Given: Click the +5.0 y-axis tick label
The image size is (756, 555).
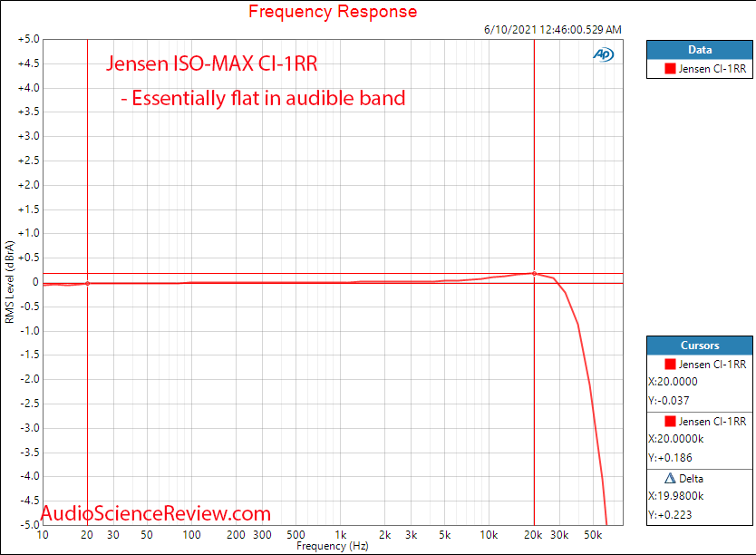Looking at the screenshot, I should click(x=29, y=39).
